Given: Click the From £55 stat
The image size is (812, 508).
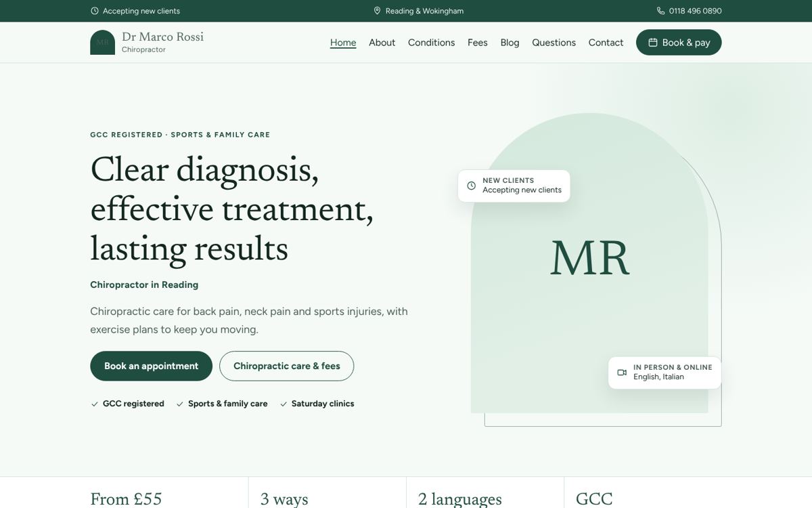Looking at the screenshot, I should pyautogui.click(x=126, y=499).
